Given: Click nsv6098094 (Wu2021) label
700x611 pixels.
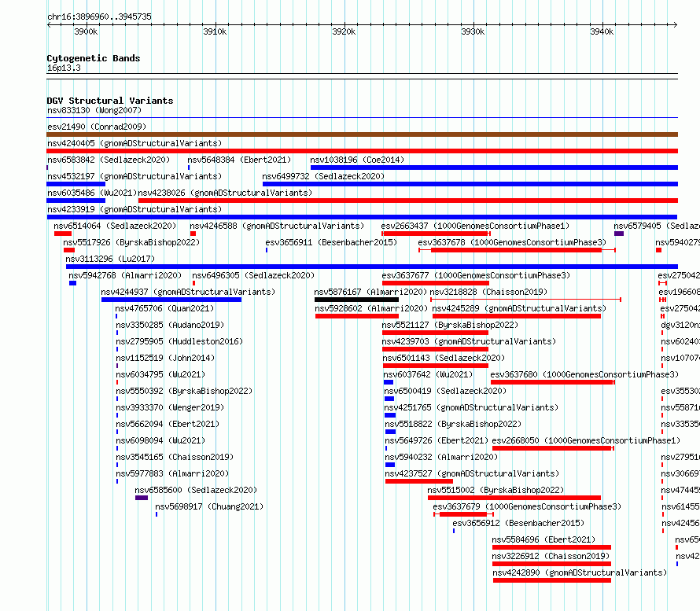Looking at the screenshot, I should point(160,440).
